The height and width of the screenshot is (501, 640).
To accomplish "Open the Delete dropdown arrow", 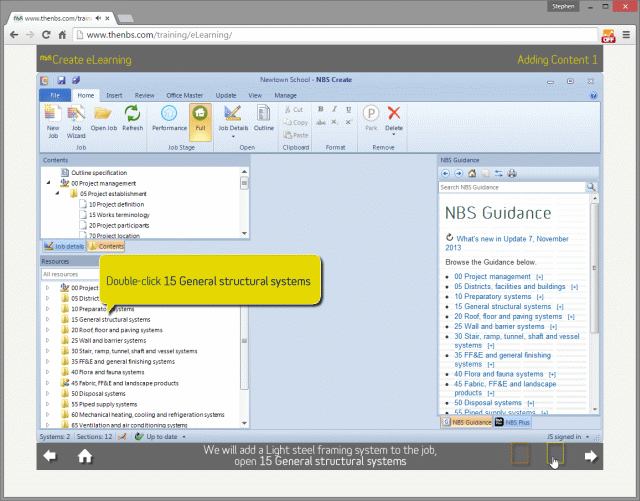I will [x=394, y=134].
